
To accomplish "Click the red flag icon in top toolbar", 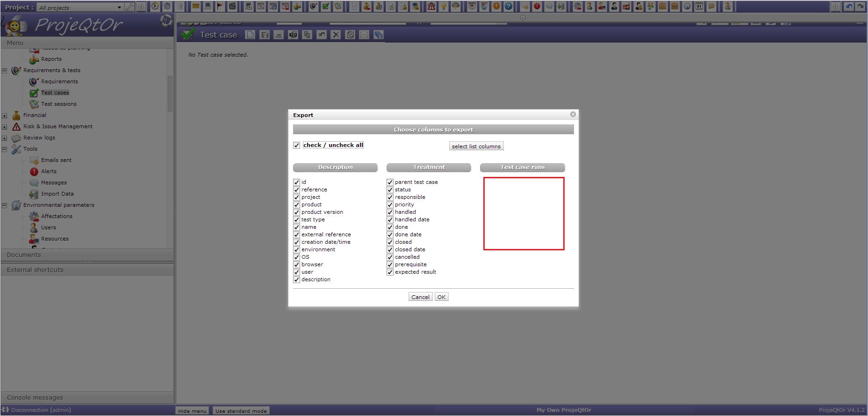I will coord(220,7).
